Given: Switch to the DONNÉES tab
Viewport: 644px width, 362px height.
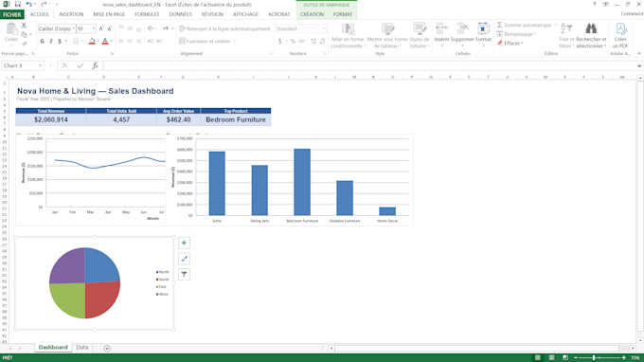Looking at the screenshot, I should (x=180, y=14).
